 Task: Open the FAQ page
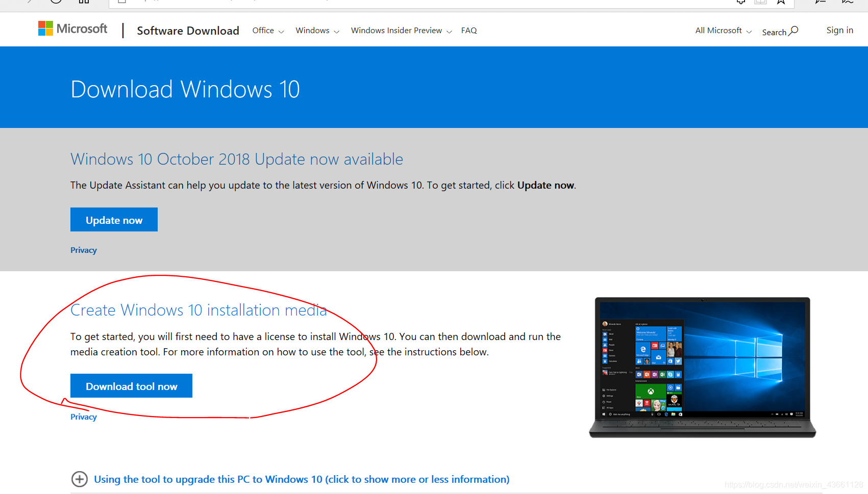469,31
